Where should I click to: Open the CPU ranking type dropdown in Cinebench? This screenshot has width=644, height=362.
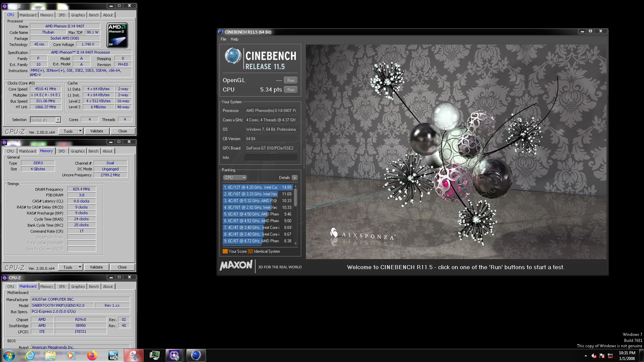click(235, 178)
